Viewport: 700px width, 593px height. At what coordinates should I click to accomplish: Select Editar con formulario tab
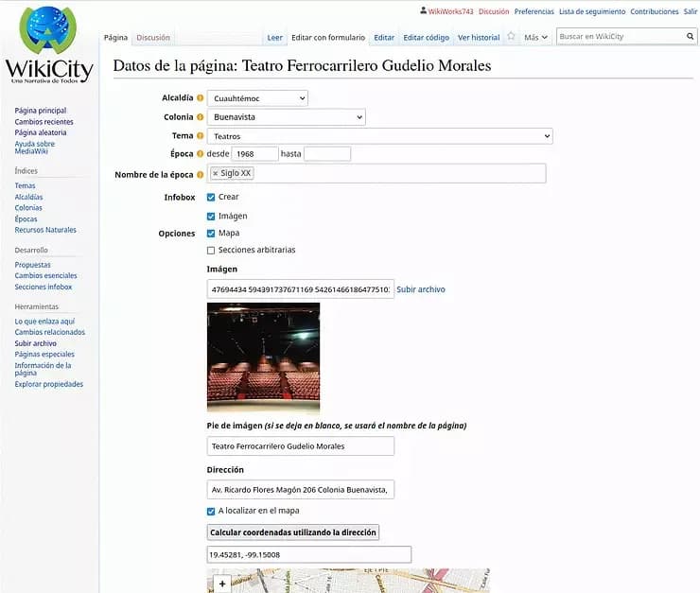[x=328, y=38]
